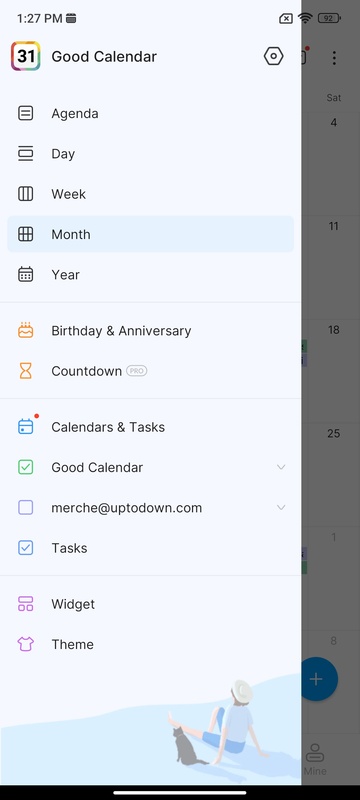
Task: Tap the three-dot overflow menu
Action: click(334, 58)
